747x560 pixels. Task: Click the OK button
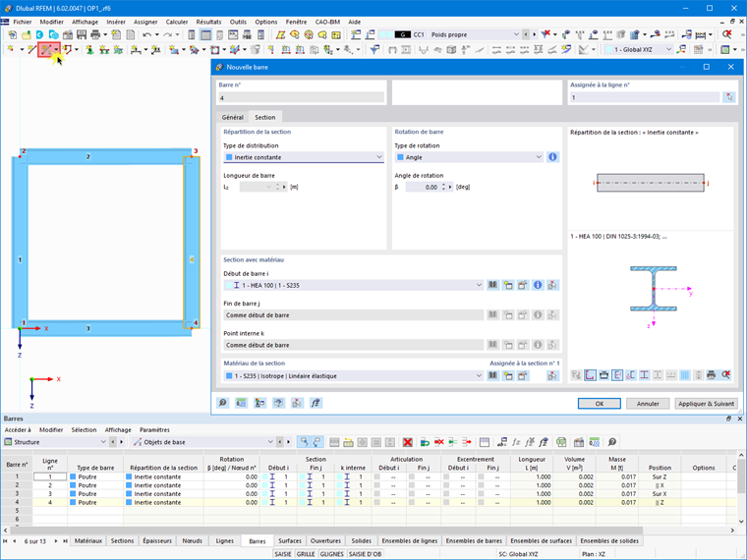(600, 404)
